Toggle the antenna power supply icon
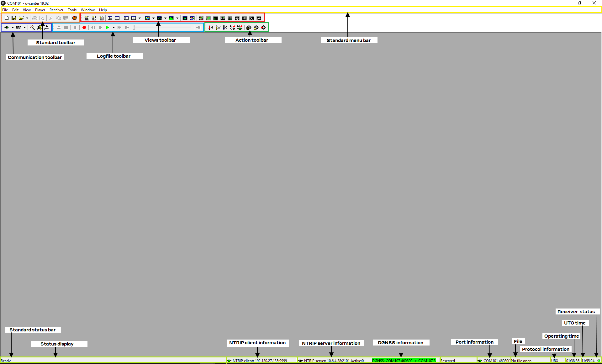The width and height of the screenshot is (602, 364). point(47,28)
